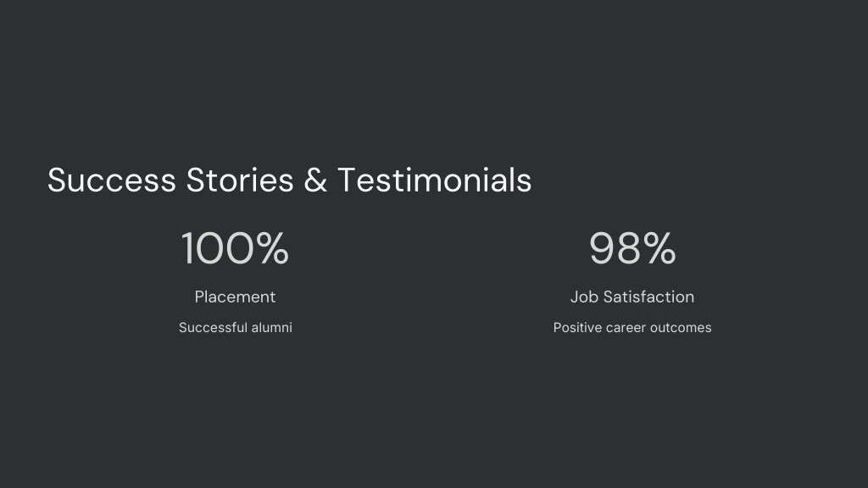Click the word Stories in the title
This screenshot has height=488, width=868.
[x=240, y=180]
